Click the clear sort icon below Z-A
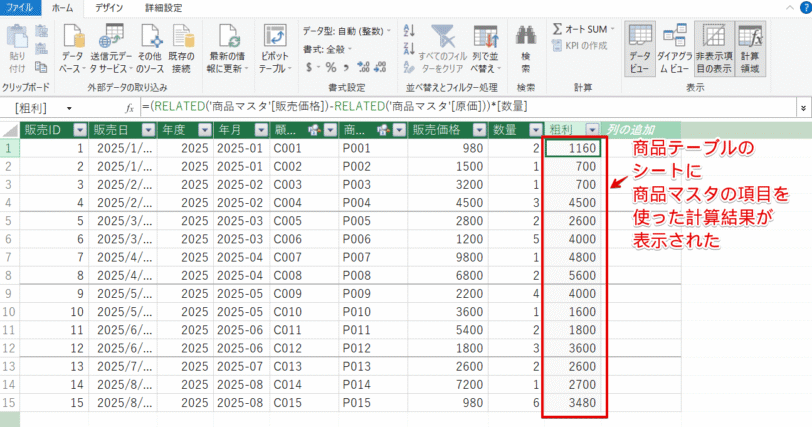 tap(409, 67)
